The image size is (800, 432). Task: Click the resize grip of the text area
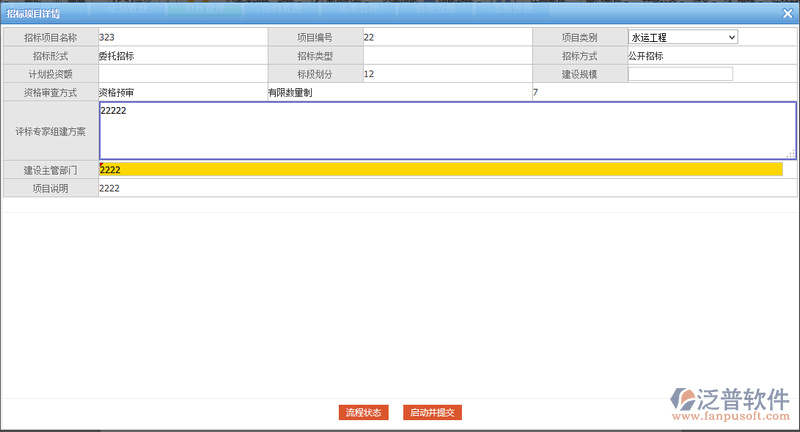[791, 154]
